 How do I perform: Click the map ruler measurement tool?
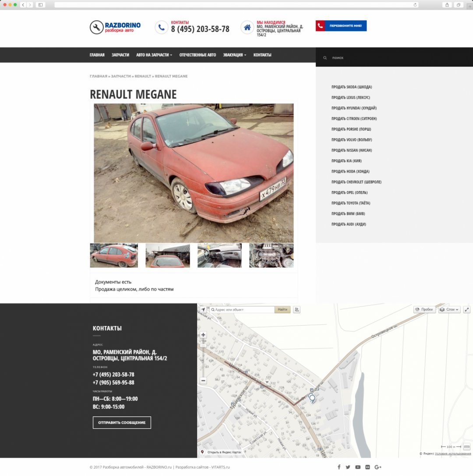466,447
